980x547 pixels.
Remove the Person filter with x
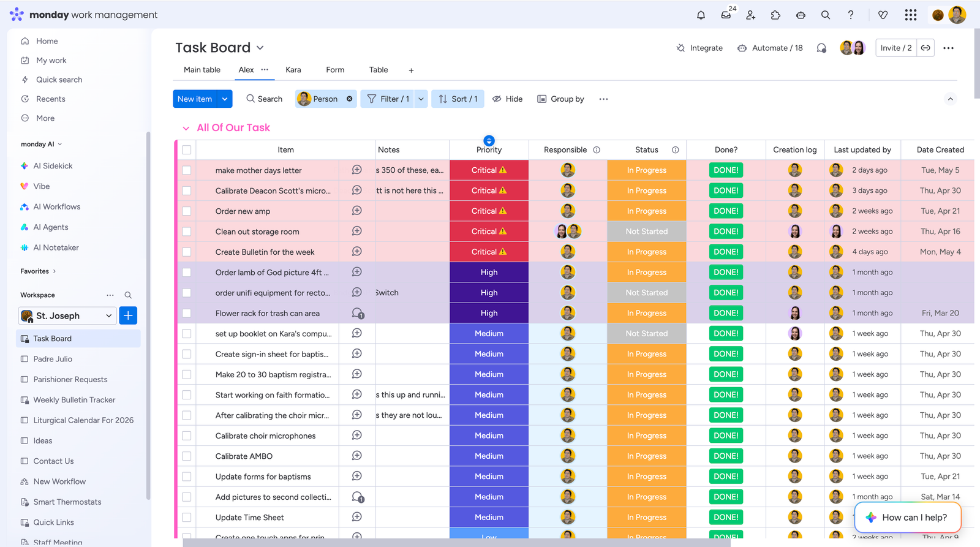(350, 99)
